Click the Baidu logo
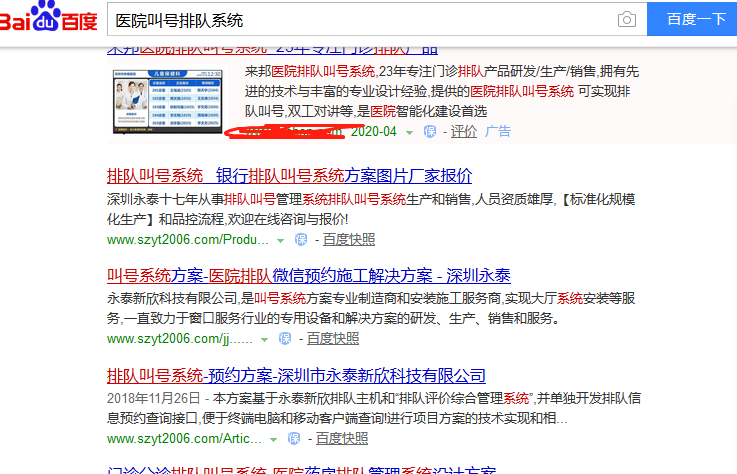Image resolution: width=737 pixels, height=474 pixels. click(x=48, y=17)
